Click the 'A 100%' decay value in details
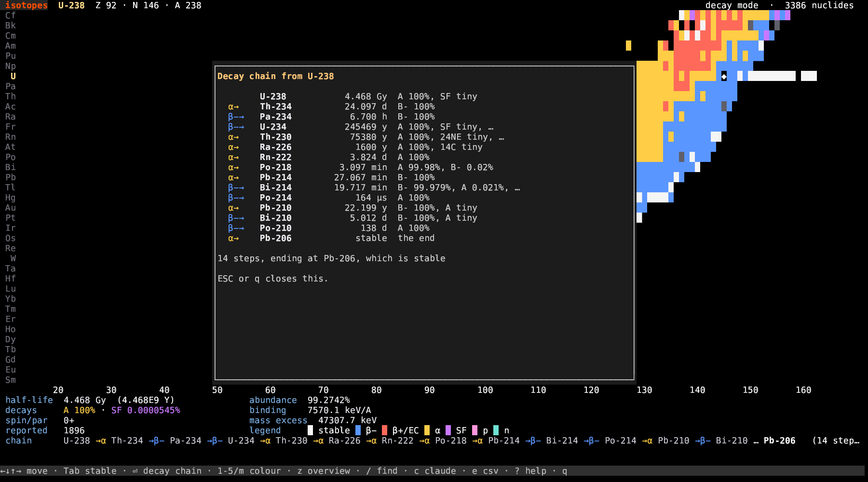This screenshot has width=868, height=482. pos(80,410)
